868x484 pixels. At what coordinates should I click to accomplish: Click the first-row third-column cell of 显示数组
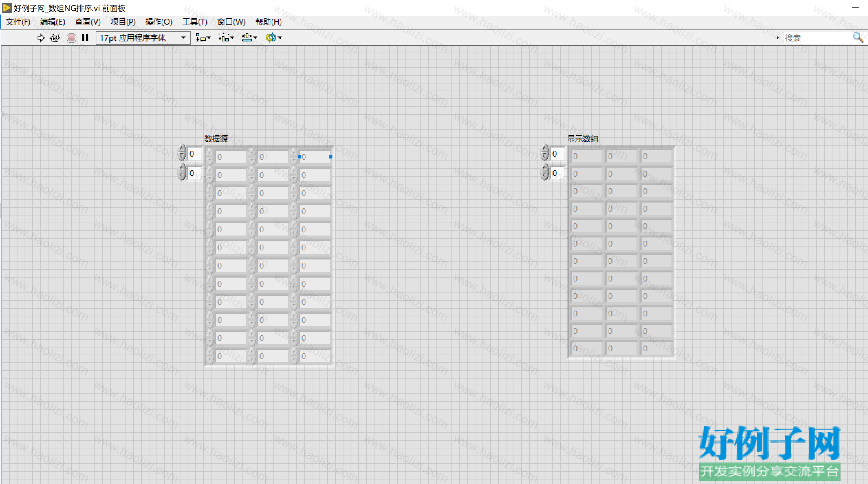[x=656, y=156]
